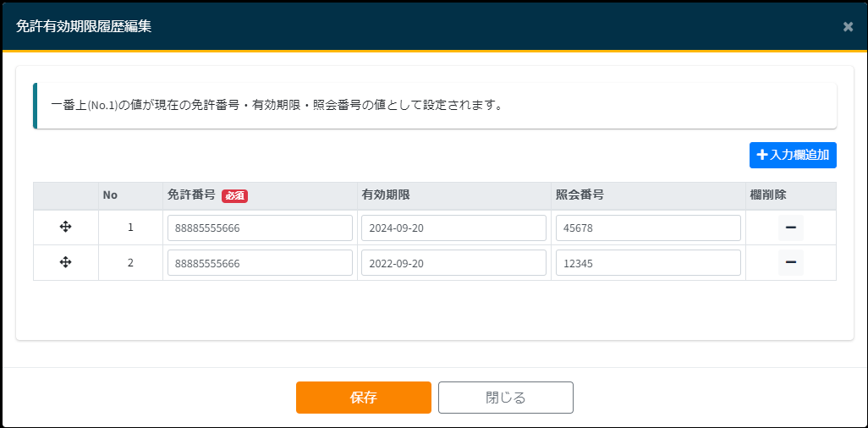Delete row 2 using its minus icon
This screenshot has width=868, height=428.
pos(790,263)
